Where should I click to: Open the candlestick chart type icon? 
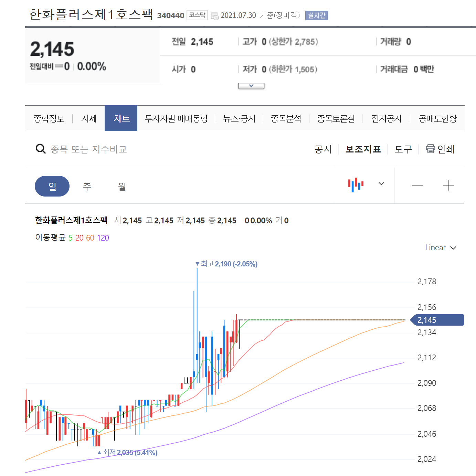click(x=356, y=185)
